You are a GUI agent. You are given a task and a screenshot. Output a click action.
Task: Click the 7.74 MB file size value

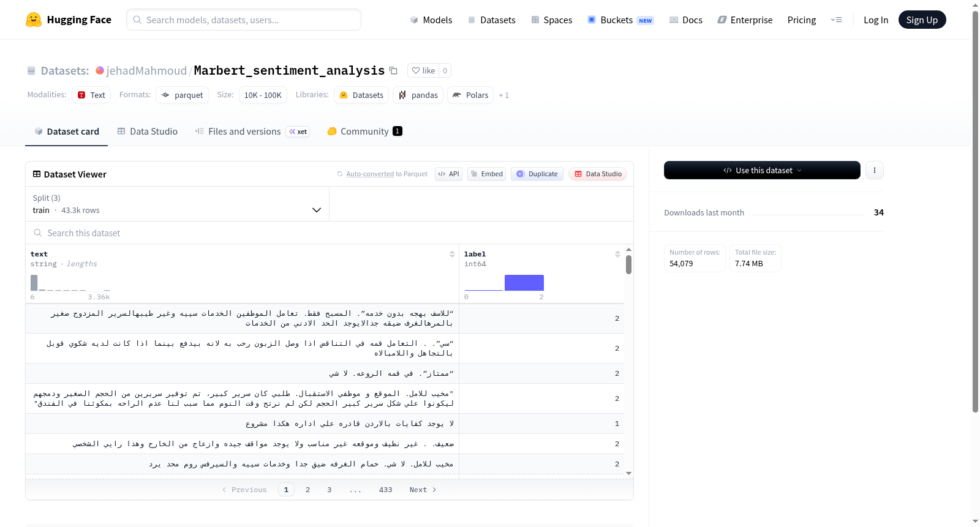tap(749, 264)
